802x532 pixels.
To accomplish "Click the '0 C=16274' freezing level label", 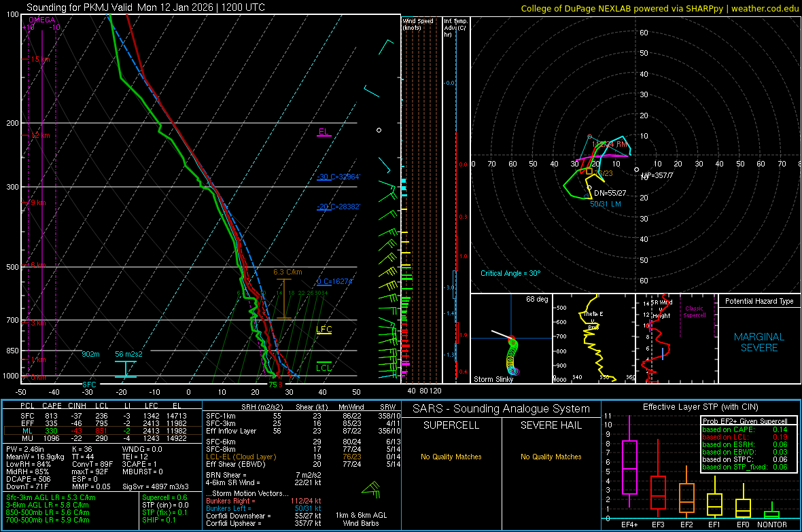I will [x=334, y=281].
